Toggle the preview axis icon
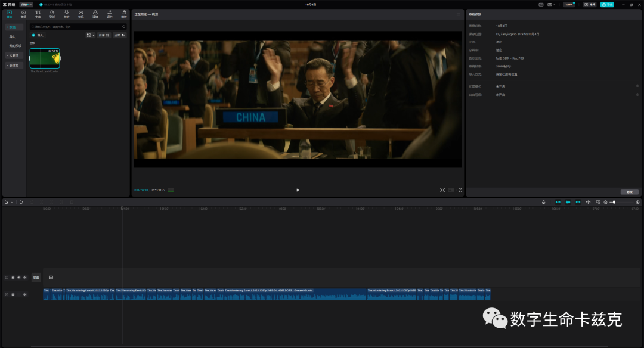The height and width of the screenshot is (348, 644). pyautogui.click(x=588, y=203)
